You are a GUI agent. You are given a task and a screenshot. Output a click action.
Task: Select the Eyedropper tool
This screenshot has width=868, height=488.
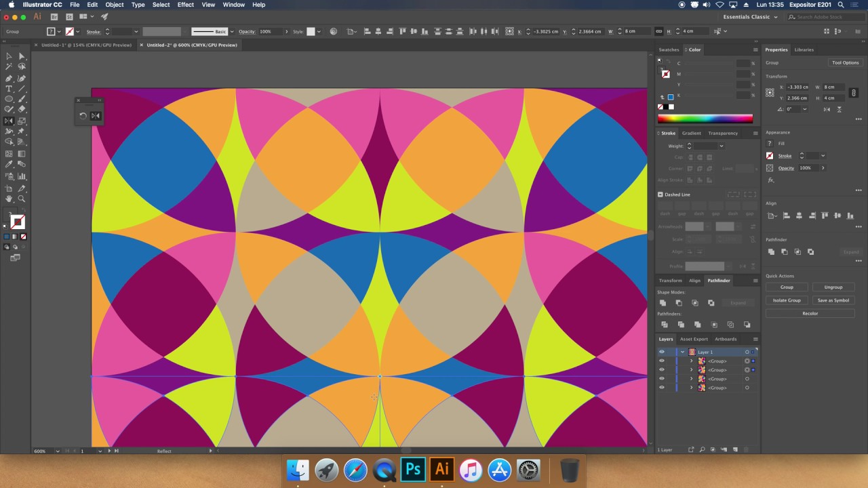(x=9, y=164)
